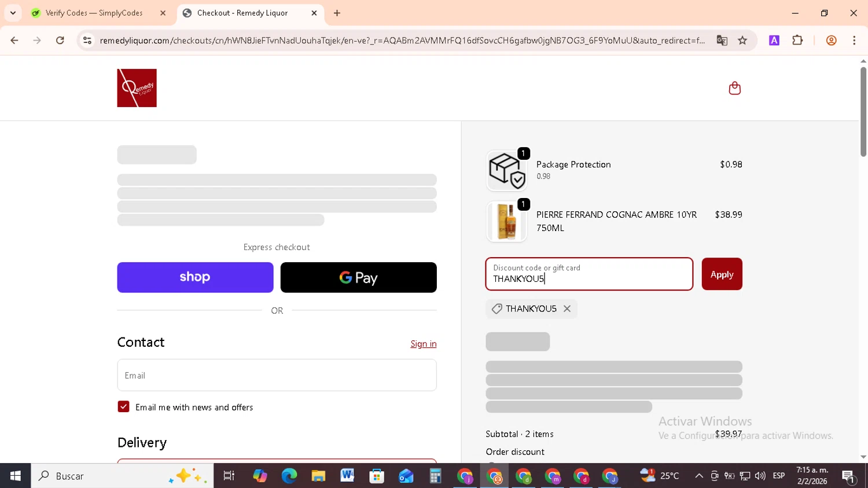Open Microsoft Store from the taskbar
The width and height of the screenshot is (868, 488).
[377, 476]
